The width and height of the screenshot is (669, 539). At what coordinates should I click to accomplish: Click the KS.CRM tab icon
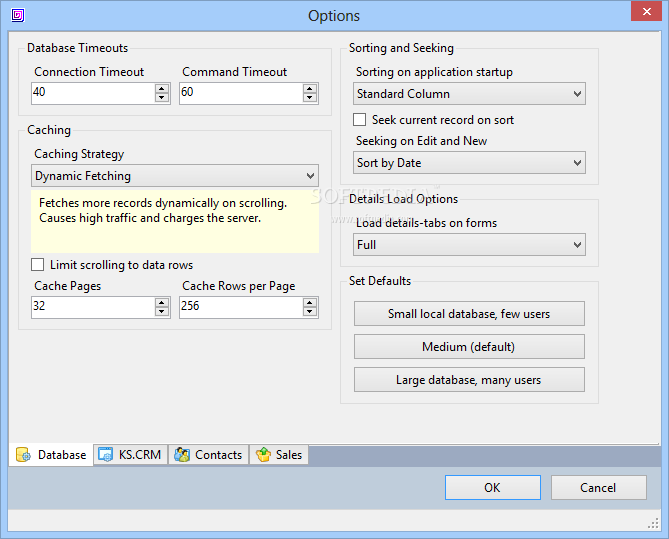tap(105, 455)
